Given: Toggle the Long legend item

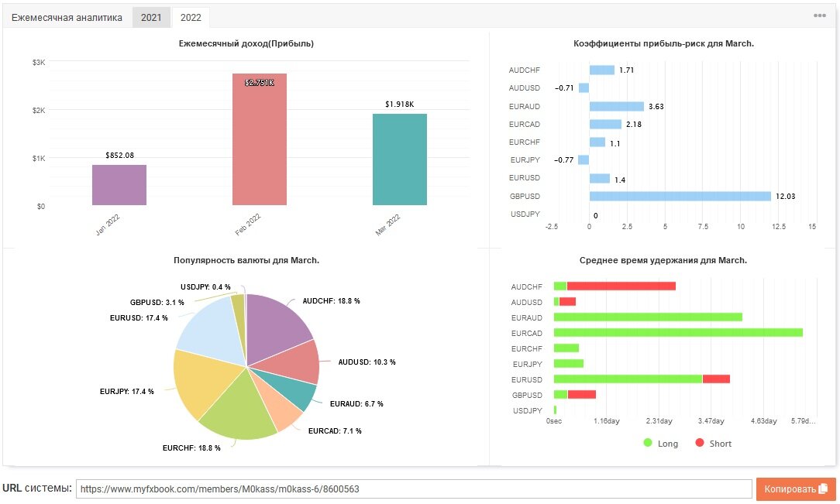Looking at the screenshot, I should tap(660, 444).
